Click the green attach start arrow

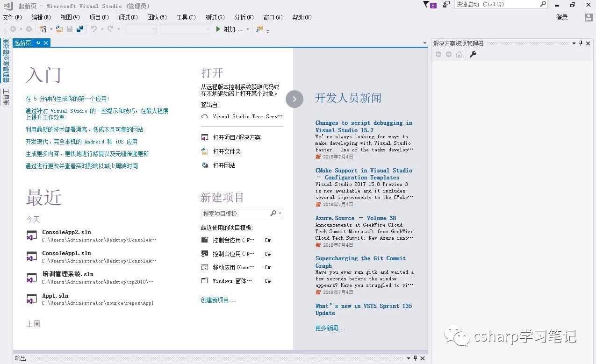pyautogui.click(x=218, y=29)
